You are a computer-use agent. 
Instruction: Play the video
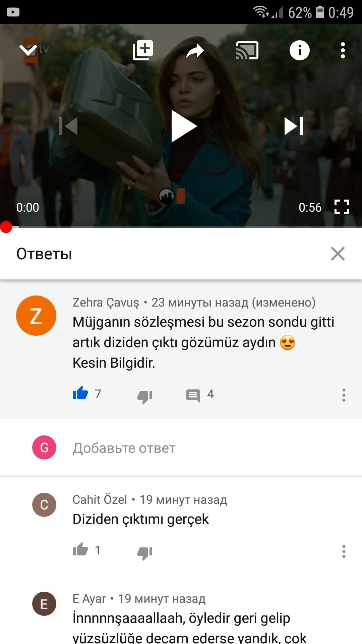(x=183, y=126)
